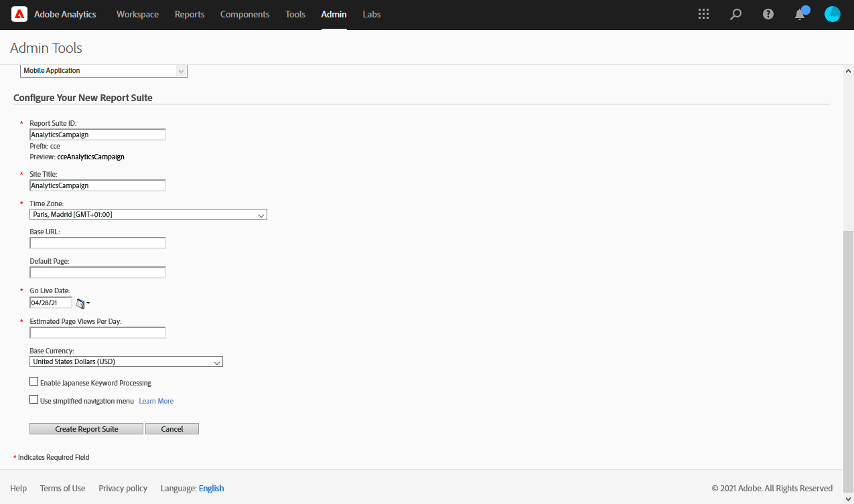Screen dimensions: 854x504
Task: Open the Help footer link
Action: point(19,488)
